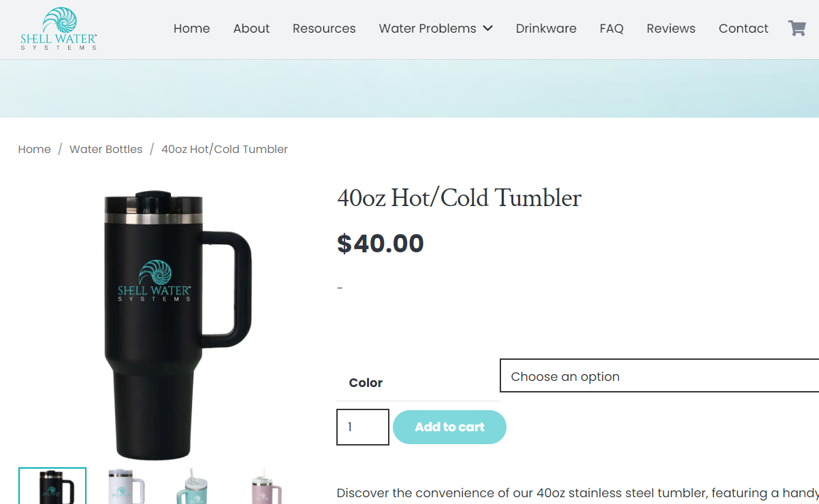Go to the Contact page
This screenshot has width=819, height=504.
(743, 29)
